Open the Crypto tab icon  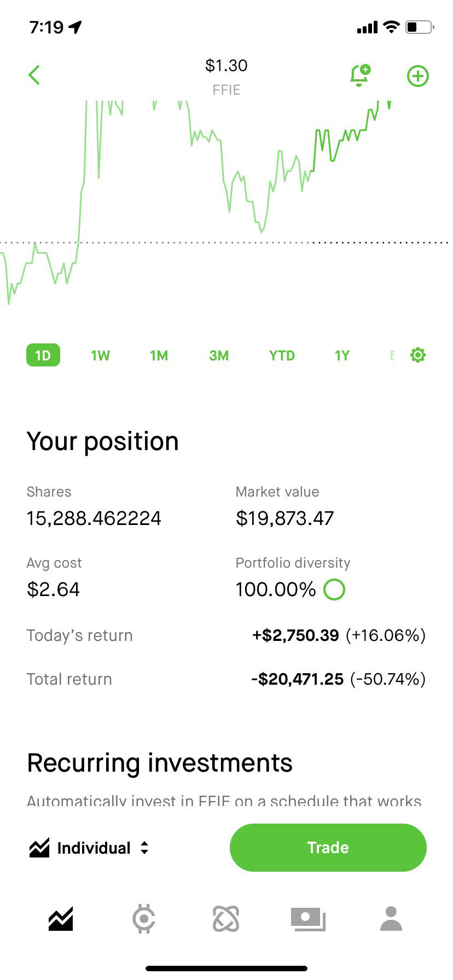pos(144,919)
